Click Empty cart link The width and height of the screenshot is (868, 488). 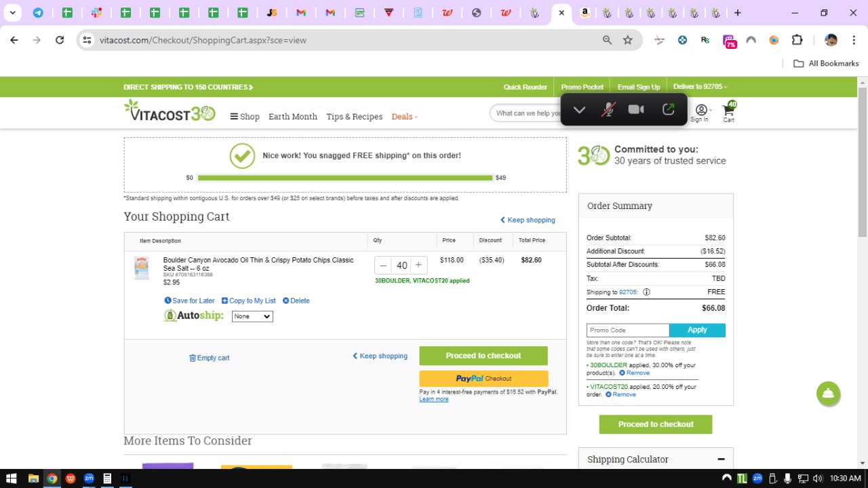pyautogui.click(x=210, y=358)
